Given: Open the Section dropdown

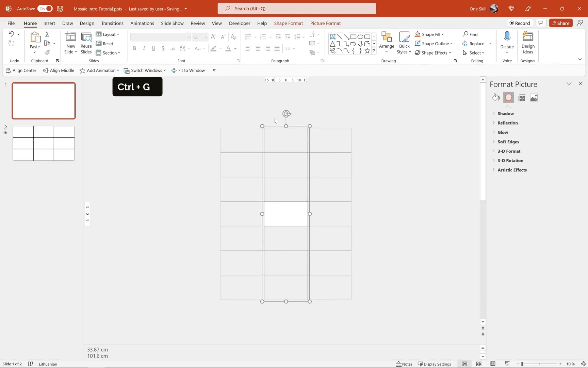Looking at the screenshot, I should pyautogui.click(x=108, y=53).
